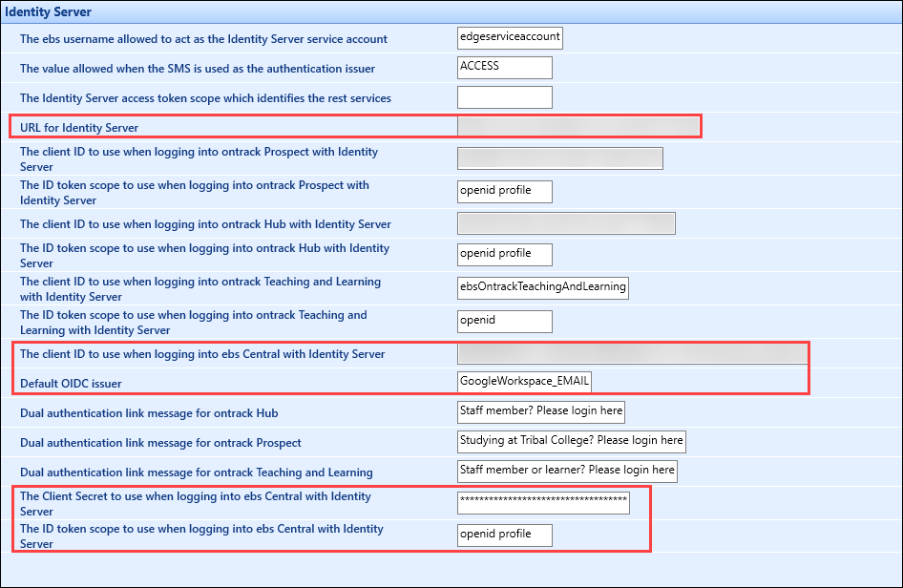Select the Teaching and Learning dual authentication message
This screenshot has width=903, height=588.
[566, 471]
